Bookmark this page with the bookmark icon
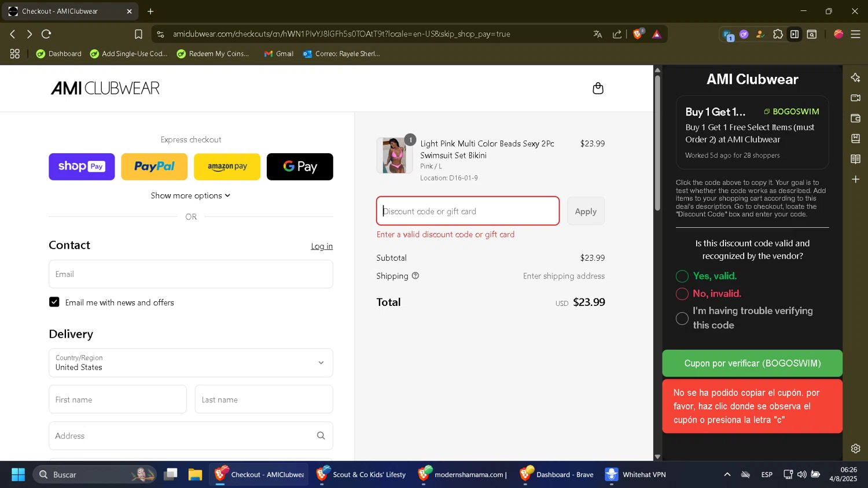 (x=138, y=34)
